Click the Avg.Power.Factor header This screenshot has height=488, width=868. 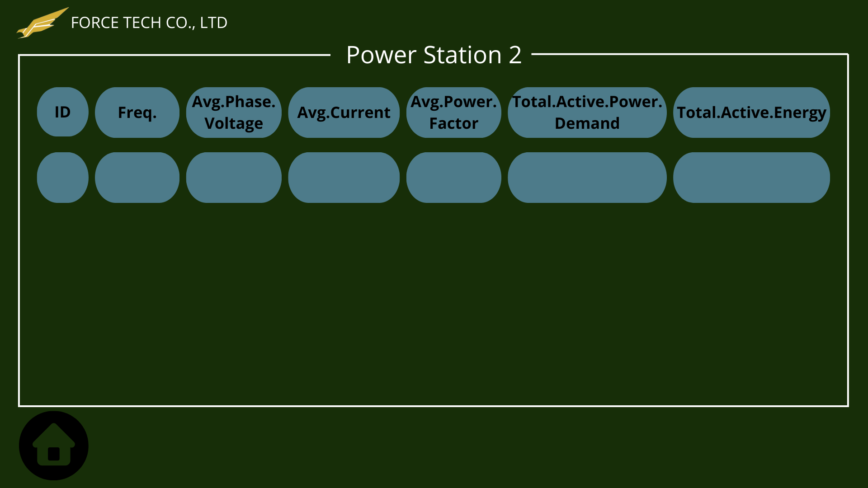click(453, 113)
